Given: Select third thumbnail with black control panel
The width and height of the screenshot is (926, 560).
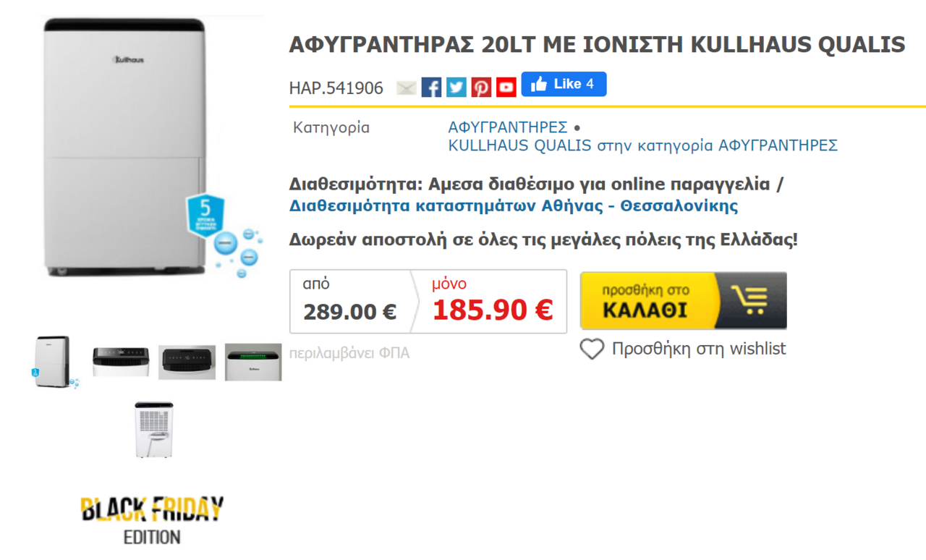Looking at the screenshot, I should pos(187,362).
